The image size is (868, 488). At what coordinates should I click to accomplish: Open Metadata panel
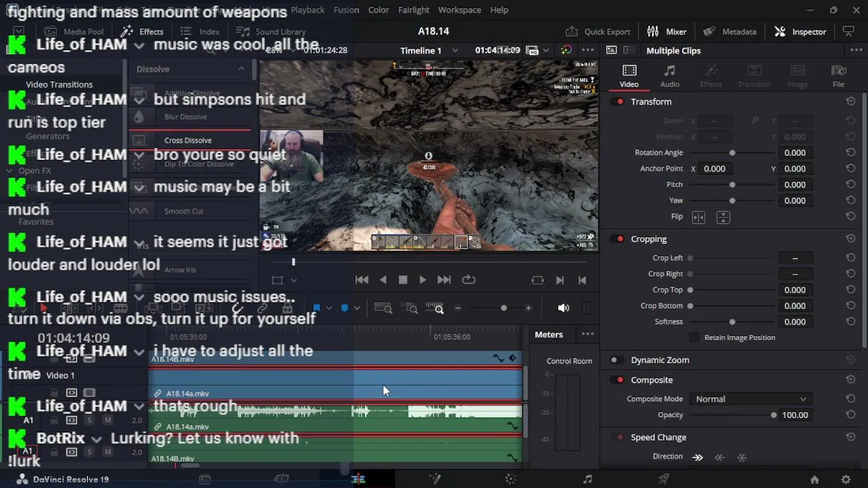[x=730, y=31]
